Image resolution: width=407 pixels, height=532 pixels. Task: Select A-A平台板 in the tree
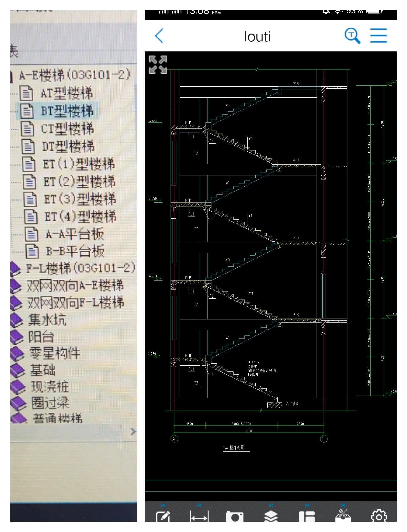tap(75, 234)
